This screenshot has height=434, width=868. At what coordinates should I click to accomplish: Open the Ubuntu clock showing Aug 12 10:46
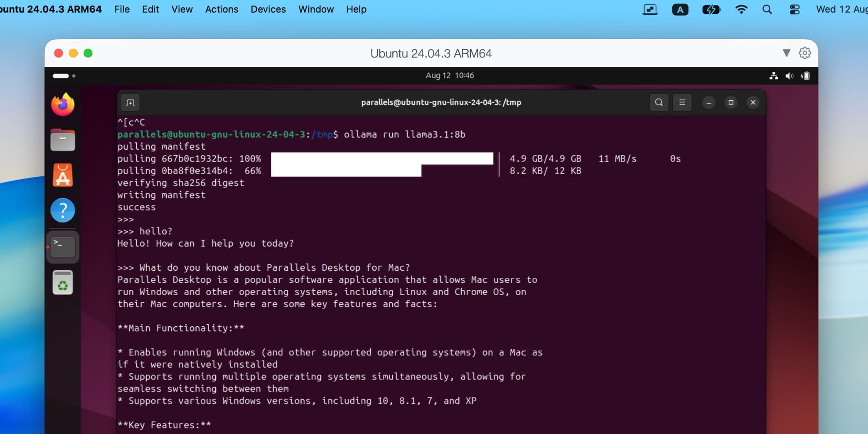click(x=450, y=76)
